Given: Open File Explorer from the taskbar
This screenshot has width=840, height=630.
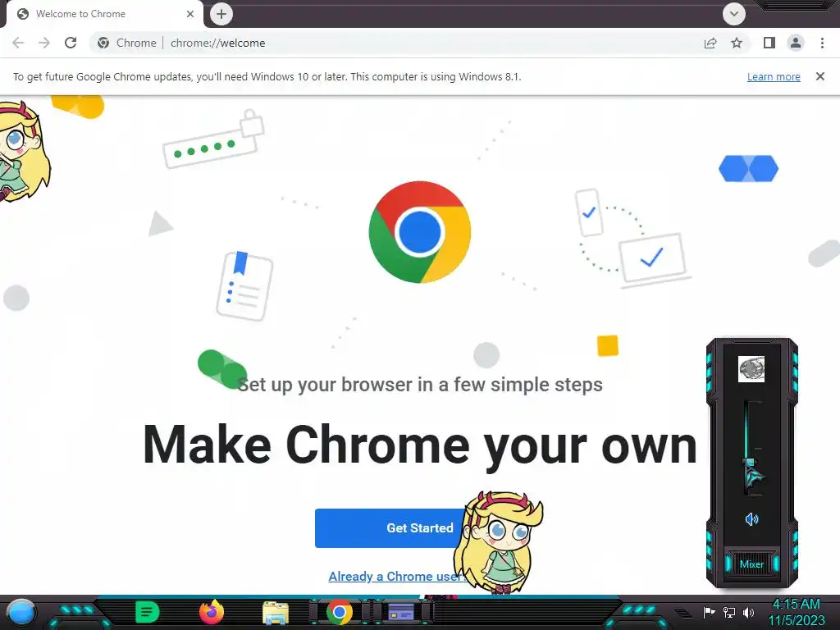Looking at the screenshot, I should coord(276,613).
